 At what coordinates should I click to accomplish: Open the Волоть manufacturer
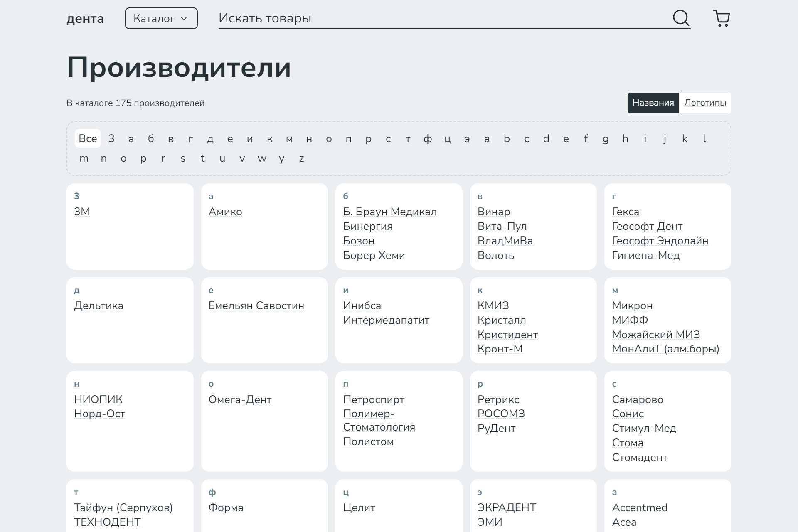(x=496, y=255)
